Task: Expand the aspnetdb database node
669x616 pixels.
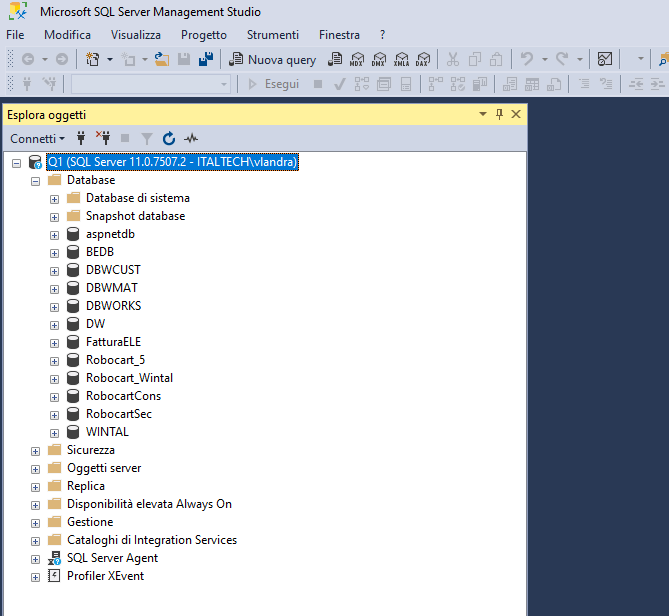Action: [x=54, y=235]
